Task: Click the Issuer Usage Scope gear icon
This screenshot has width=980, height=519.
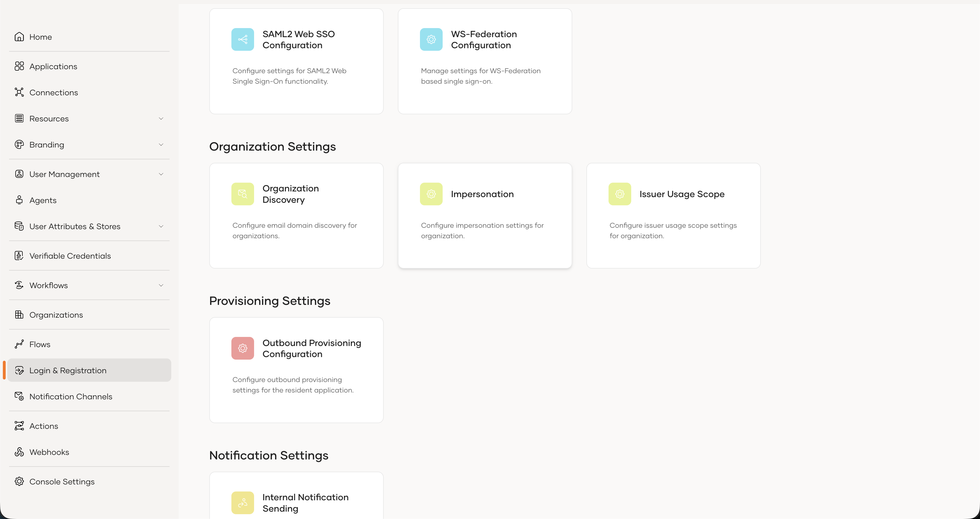Action: 619,194
